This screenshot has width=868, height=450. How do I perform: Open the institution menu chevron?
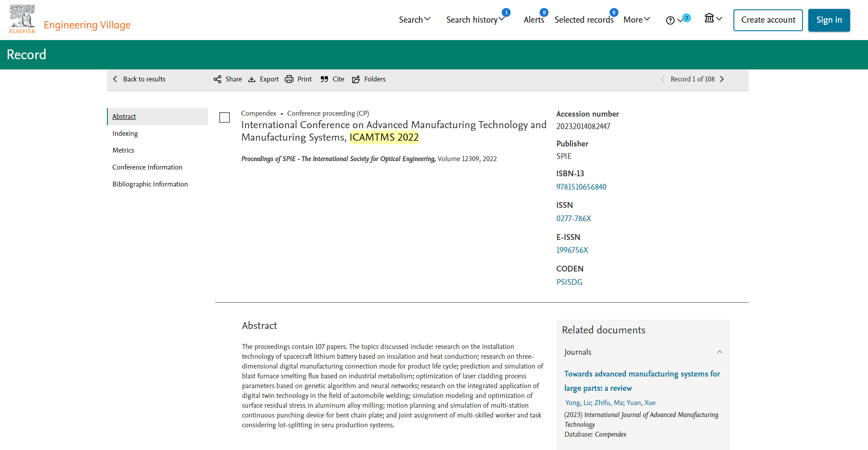(719, 19)
